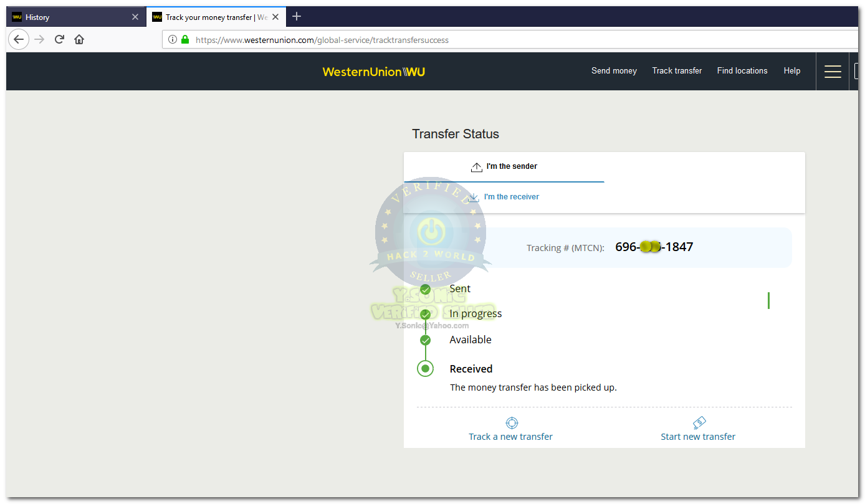
Task: Close the Track your money transfer tab
Action: point(275,17)
